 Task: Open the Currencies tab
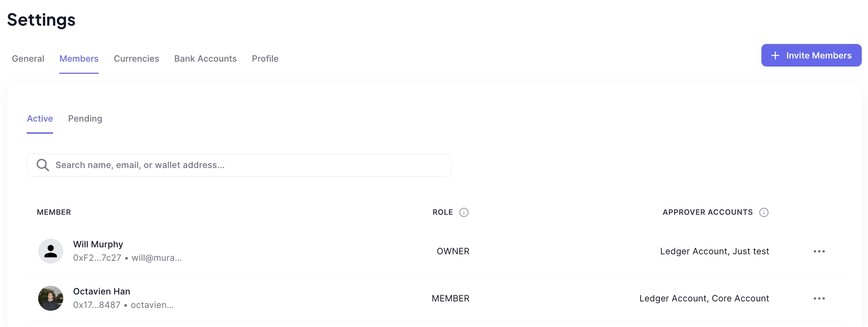point(136,59)
